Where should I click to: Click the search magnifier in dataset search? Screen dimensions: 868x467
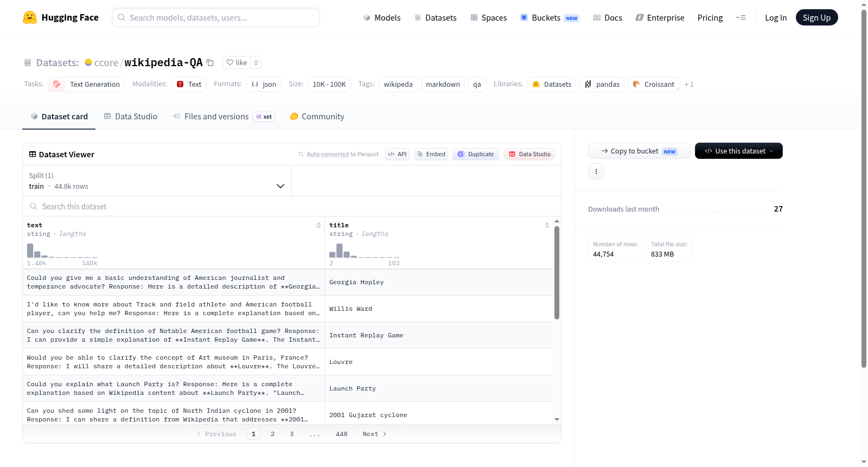pos(34,206)
